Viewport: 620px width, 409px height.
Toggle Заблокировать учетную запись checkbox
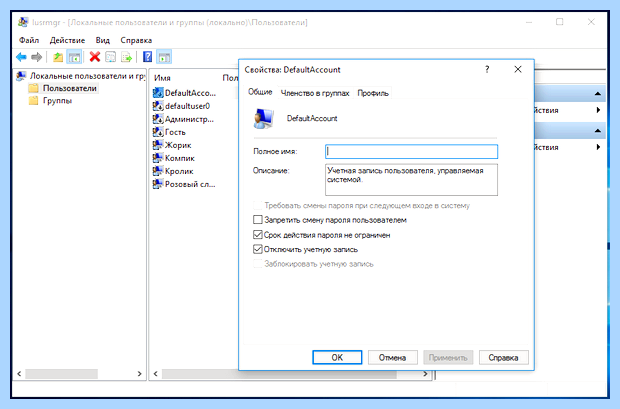257,264
